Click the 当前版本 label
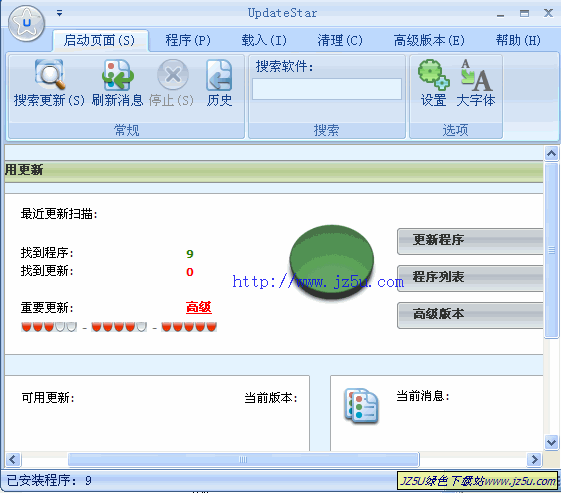The width and height of the screenshot is (561, 493). pyautogui.click(x=271, y=397)
